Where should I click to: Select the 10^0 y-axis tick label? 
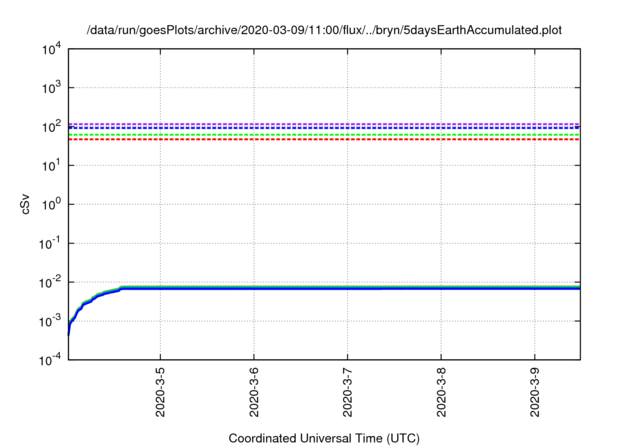[51, 204]
